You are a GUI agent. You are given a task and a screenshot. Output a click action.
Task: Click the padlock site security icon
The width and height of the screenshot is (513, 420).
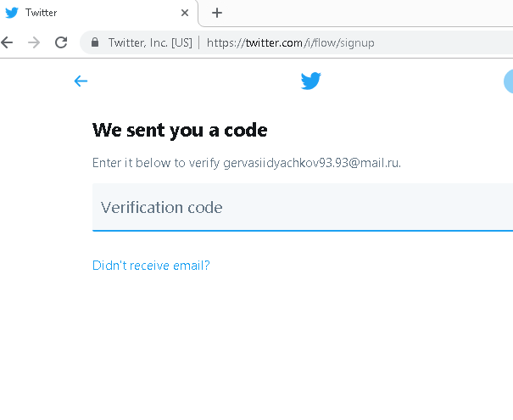click(95, 42)
